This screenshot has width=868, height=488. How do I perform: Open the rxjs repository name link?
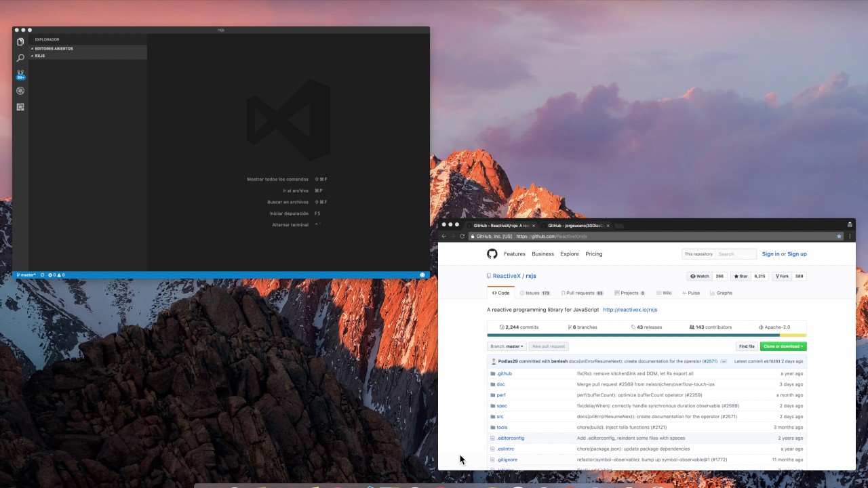pyautogui.click(x=531, y=276)
